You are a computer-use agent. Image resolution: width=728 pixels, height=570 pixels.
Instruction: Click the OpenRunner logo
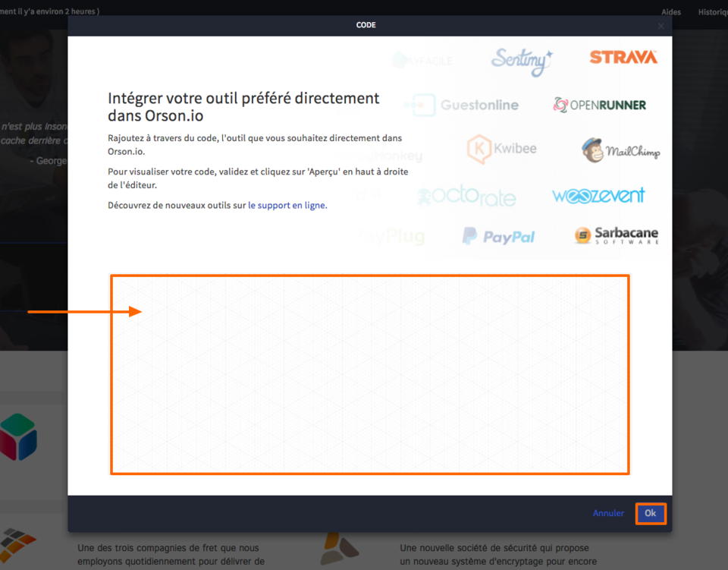(x=599, y=105)
